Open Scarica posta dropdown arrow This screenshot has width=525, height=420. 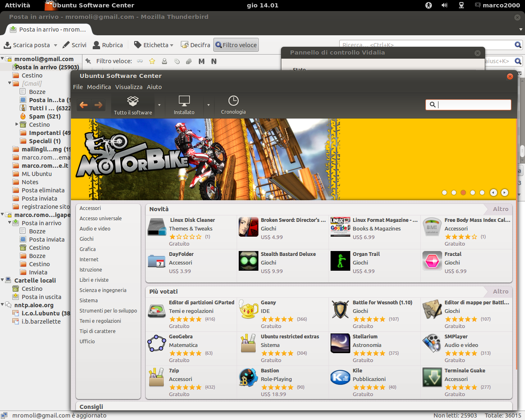tap(55, 45)
